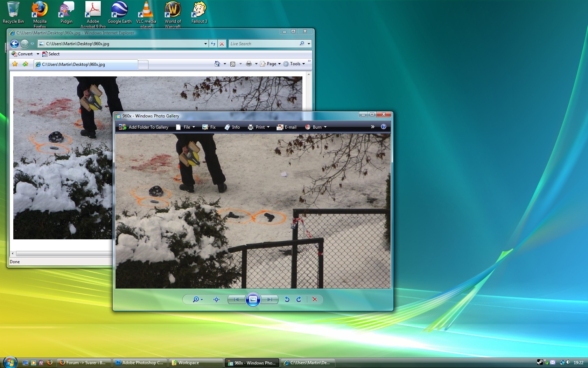This screenshot has height=368, width=588.
Task: Click the Internet Explorer taskbar button
Action: point(308,363)
